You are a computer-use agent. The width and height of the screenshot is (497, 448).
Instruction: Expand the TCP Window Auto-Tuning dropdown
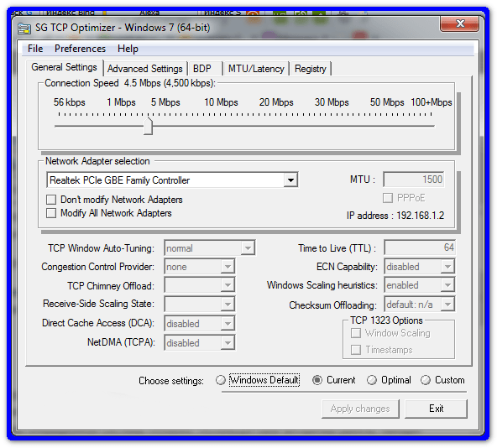[248, 248]
